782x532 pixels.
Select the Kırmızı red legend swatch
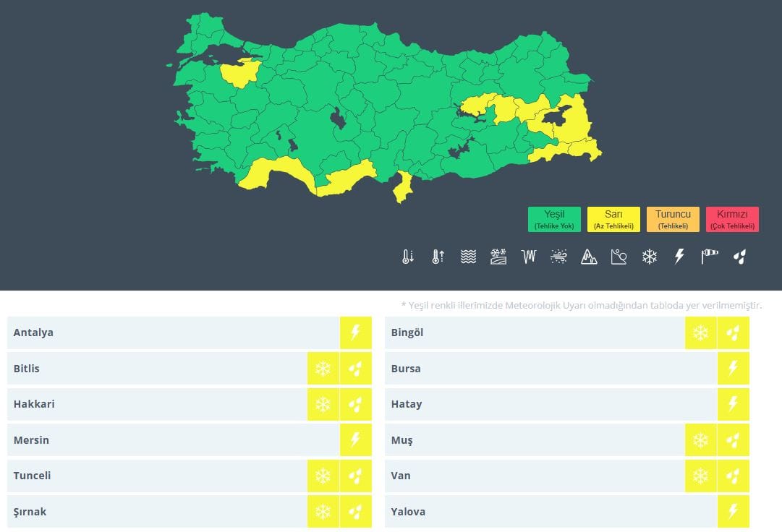pyautogui.click(x=732, y=219)
